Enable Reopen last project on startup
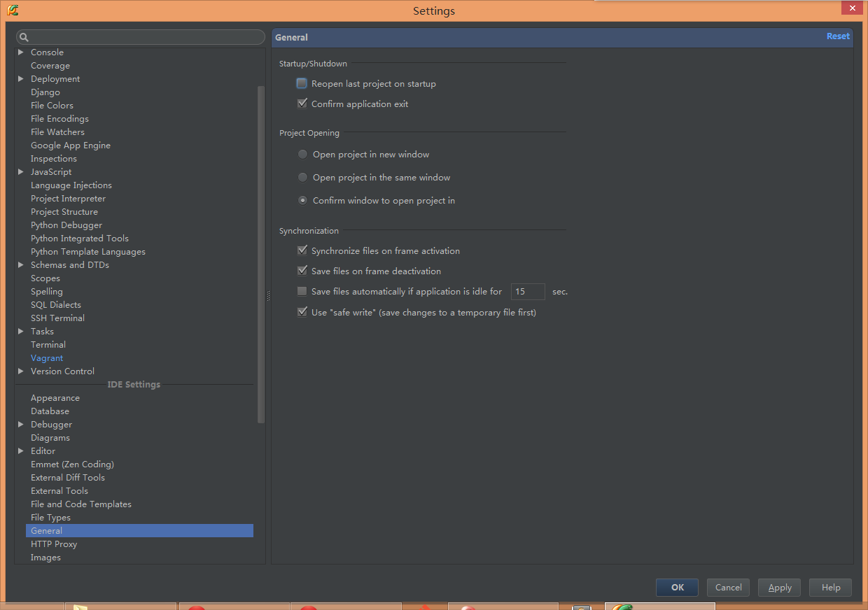 302,84
